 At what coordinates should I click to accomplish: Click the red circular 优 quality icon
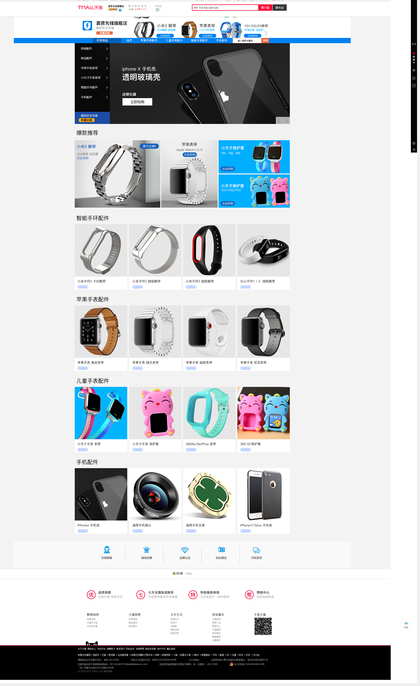pyautogui.click(x=91, y=594)
